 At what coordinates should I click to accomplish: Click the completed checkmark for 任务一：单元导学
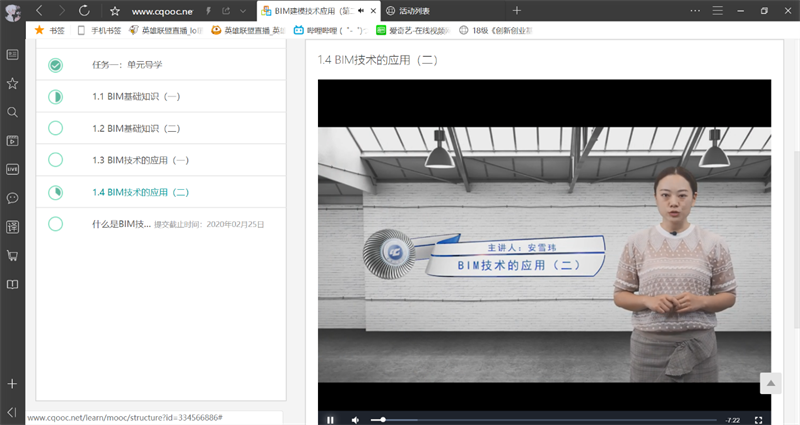click(x=55, y=65)
